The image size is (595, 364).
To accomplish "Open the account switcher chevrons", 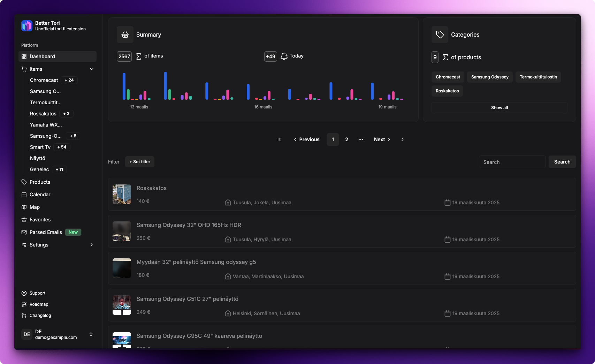I will coord(91,334).
